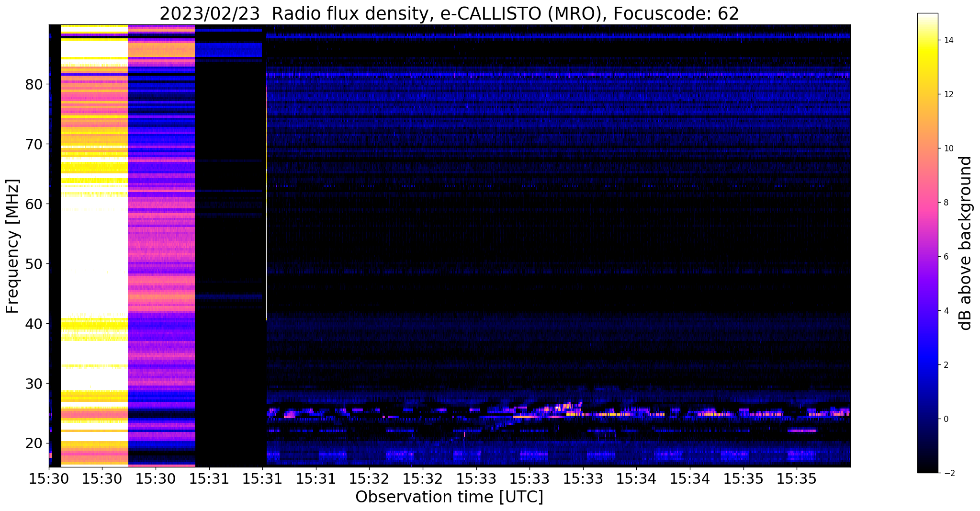Click the plot title mentioning e-CALLISTO (MRO)
The height and width of the screenshot is (511, 980).
click(449, 13)
